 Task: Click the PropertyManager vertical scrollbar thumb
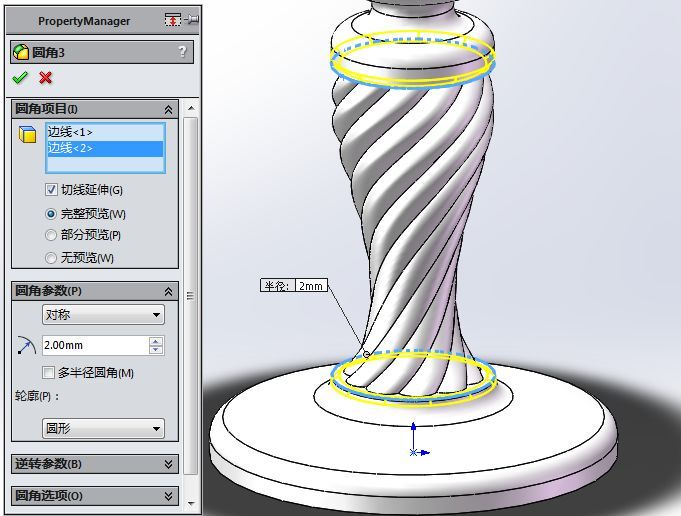tap(191, 296)
